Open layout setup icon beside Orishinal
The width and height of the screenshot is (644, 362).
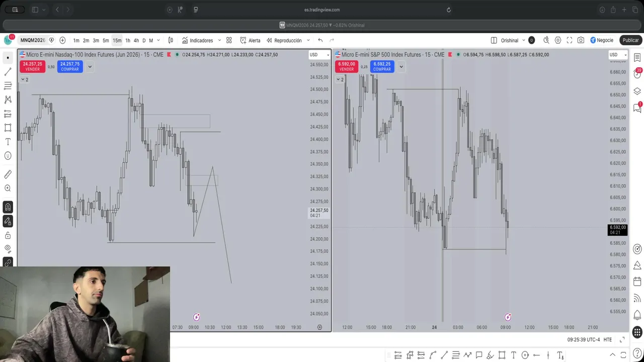494,40
